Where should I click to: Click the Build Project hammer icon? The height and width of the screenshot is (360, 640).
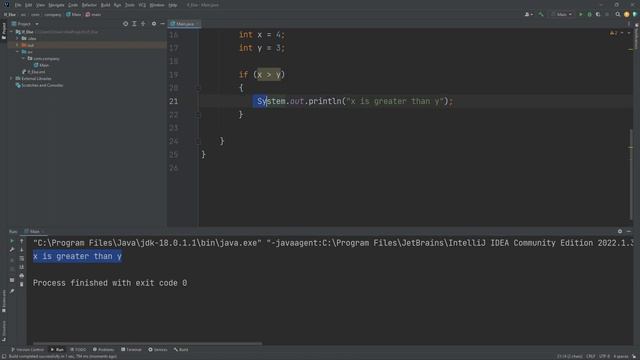pos(541,14)
